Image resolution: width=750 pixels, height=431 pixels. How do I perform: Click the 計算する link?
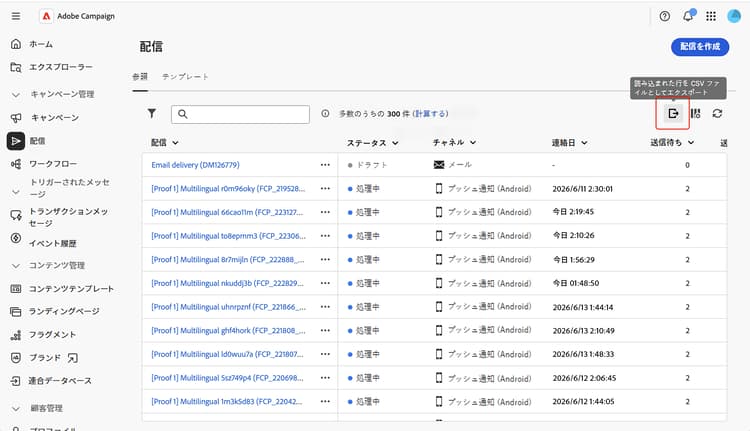(x=431, y=114)
